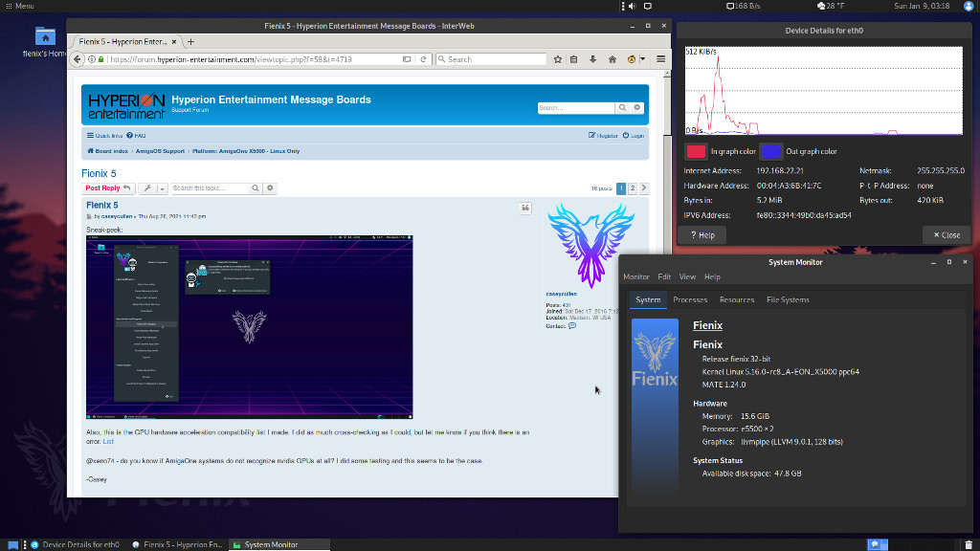Open the Menu button in the top panel
The width and height of the screenshot is (980, 551).
pos(20,6)
